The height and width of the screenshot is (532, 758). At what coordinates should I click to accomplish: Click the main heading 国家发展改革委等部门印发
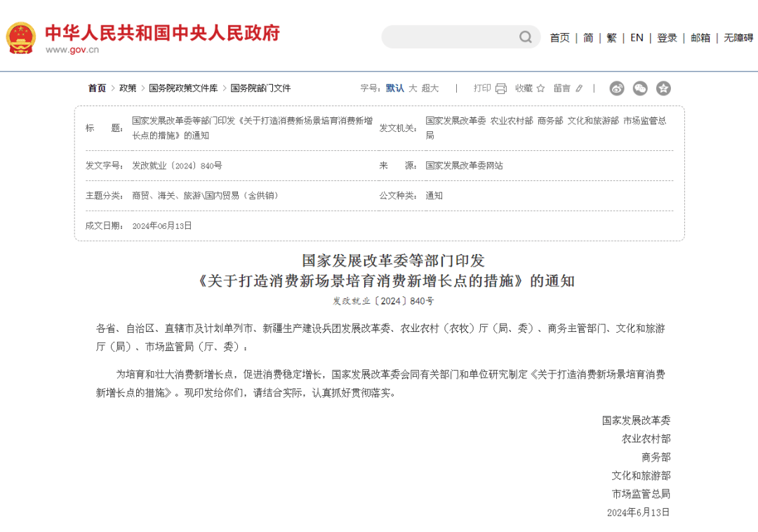click(x=394, y=260)
